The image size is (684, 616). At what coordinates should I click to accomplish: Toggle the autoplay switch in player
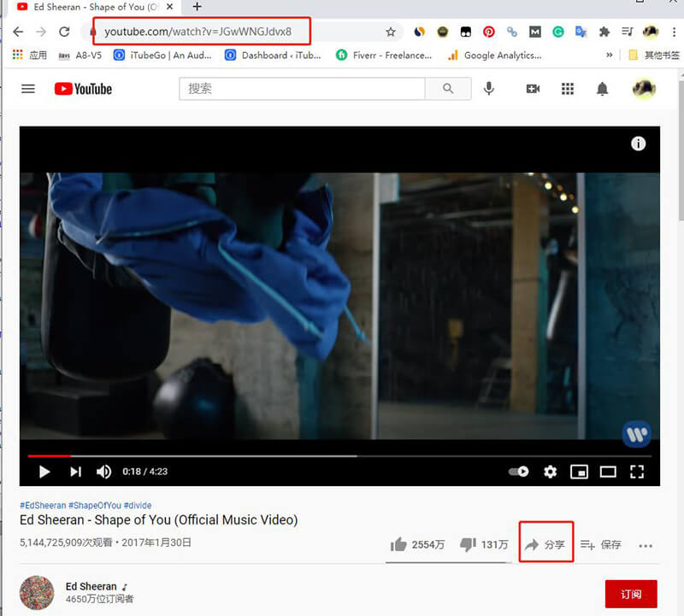pyautogui.click(x=519, y=472)
